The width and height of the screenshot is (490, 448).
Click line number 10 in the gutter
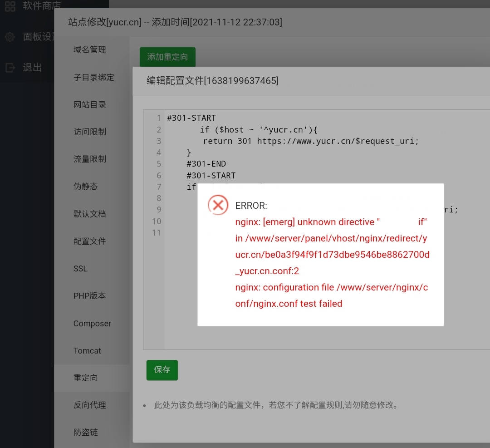[156, 222]
